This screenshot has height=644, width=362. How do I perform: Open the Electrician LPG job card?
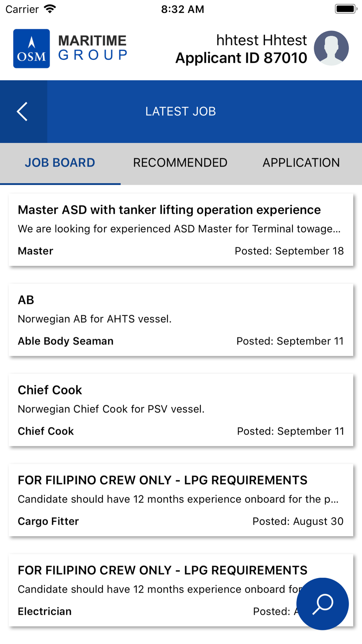tap(181, 590)
